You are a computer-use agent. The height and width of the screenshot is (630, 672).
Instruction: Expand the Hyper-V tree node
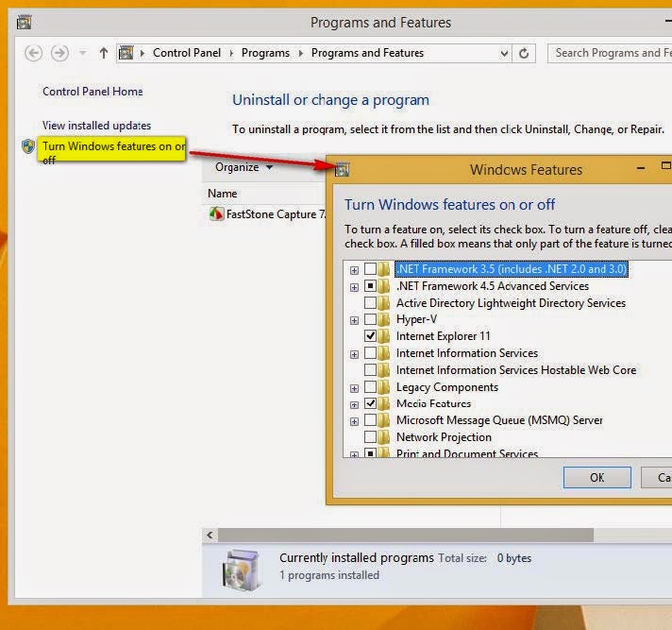(x=354, y=320)
